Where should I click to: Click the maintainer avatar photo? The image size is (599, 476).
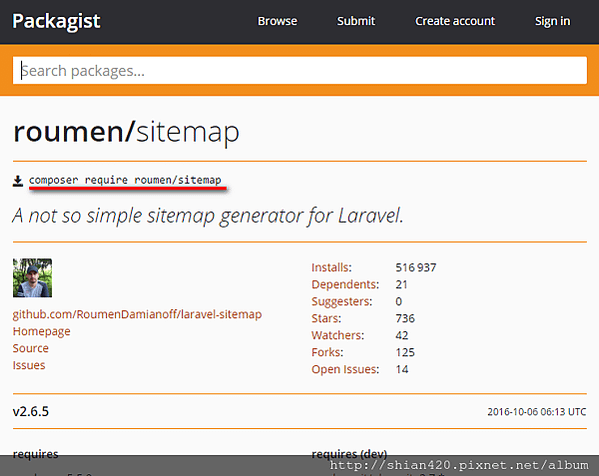(x=32, y=278)
